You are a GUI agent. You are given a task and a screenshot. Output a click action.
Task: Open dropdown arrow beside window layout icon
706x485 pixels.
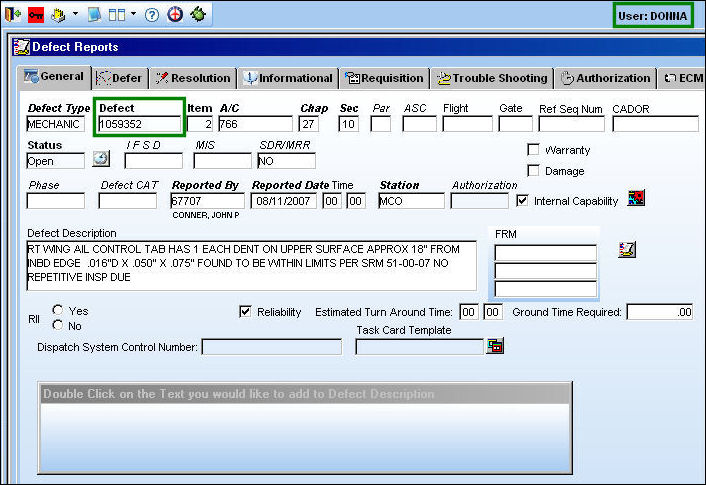coord(133,14)
